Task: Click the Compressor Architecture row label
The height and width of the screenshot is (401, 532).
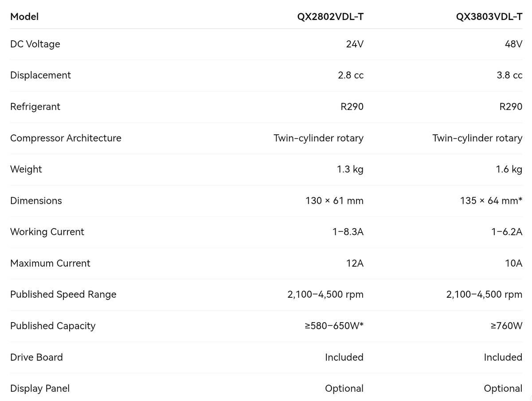Action: pos(66,138)
